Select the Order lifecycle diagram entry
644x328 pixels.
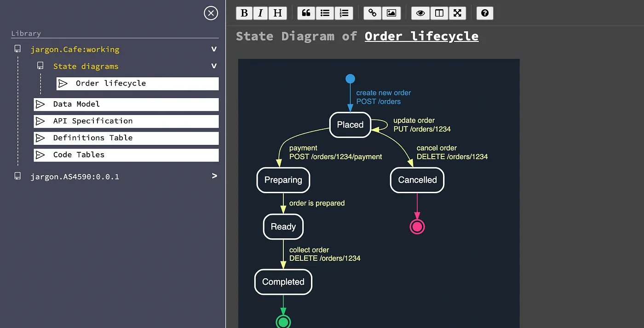click(x=110, y=83)
